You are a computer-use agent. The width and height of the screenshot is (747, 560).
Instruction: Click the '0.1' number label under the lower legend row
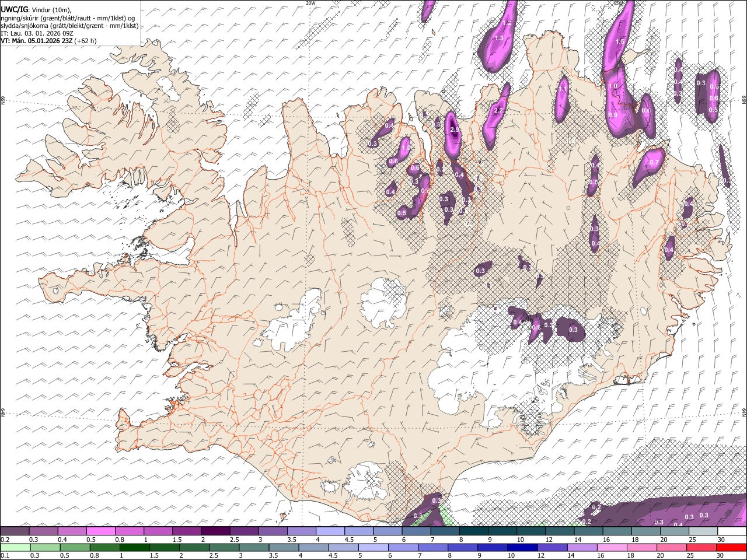[4, 555]
